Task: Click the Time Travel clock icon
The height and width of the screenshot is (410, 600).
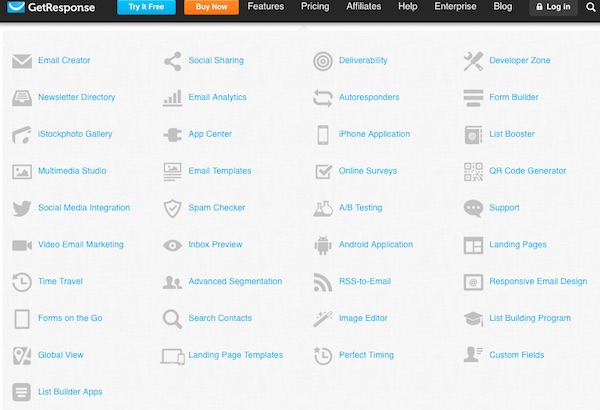Action: pos(22,282)
